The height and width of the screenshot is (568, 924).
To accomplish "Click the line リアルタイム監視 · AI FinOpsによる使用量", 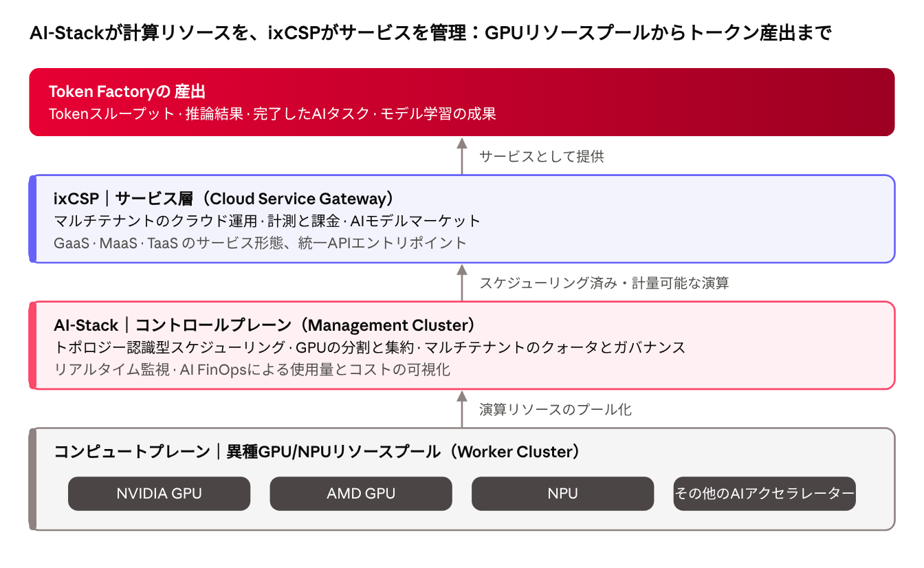I will pyautogui.click(x=252, y=370).
